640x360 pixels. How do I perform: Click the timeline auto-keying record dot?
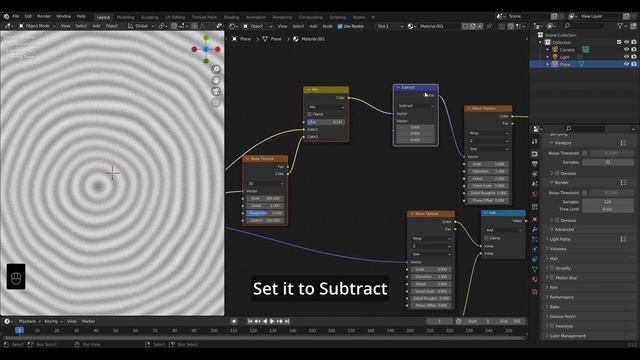tap(234, 322)
